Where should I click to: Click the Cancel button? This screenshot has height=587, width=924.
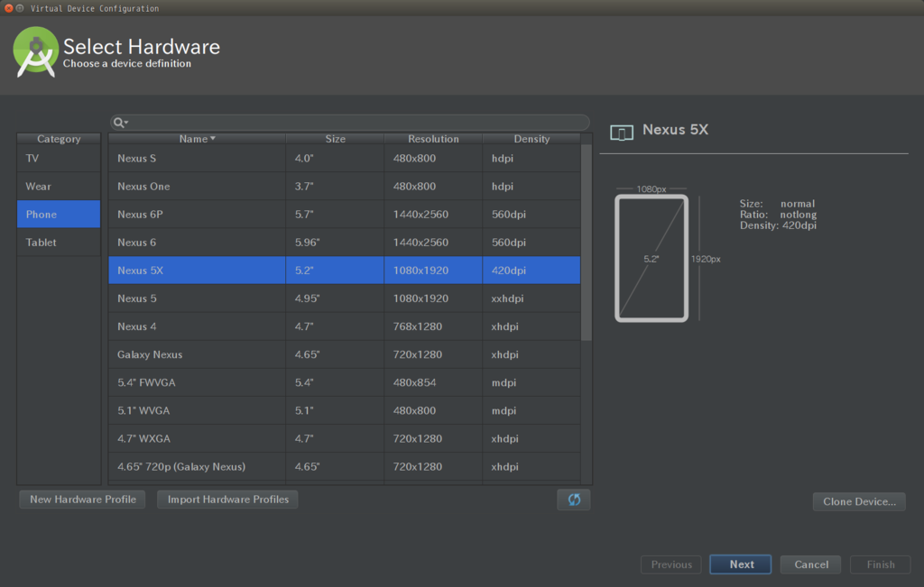811,564
